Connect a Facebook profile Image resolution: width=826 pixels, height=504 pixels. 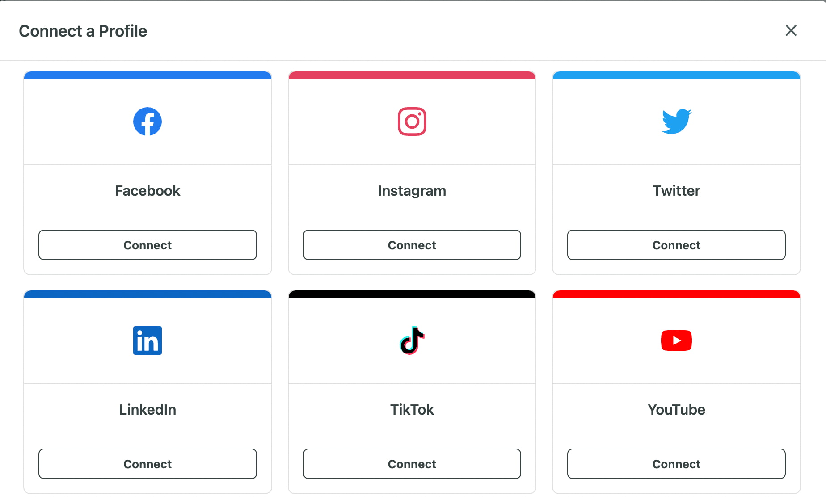[147, 245]
